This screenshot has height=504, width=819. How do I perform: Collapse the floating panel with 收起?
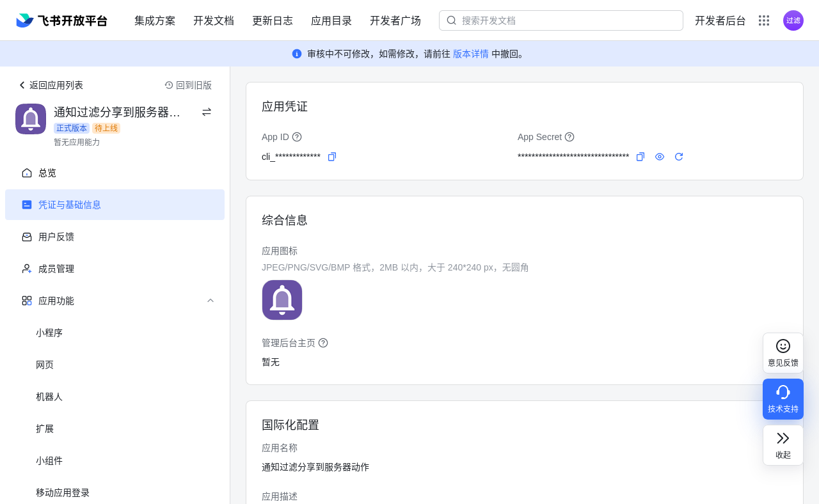click(x=783, y=445)
